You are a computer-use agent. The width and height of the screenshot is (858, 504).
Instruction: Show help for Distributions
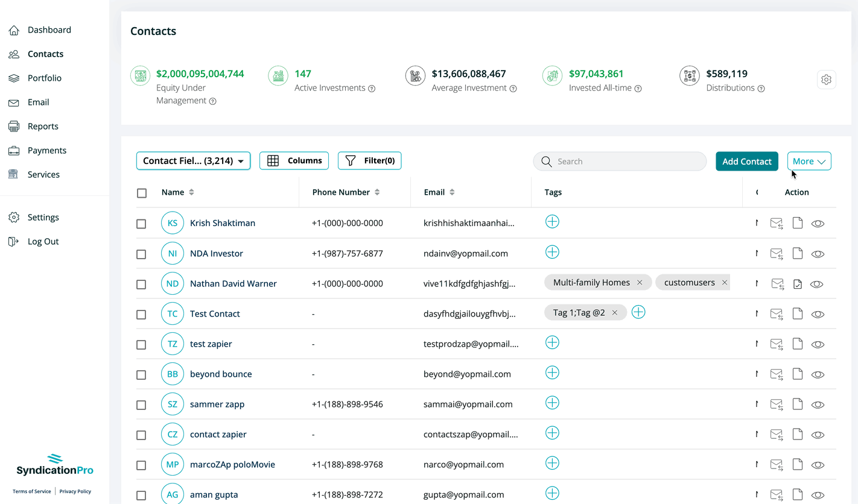click(761, 89)
